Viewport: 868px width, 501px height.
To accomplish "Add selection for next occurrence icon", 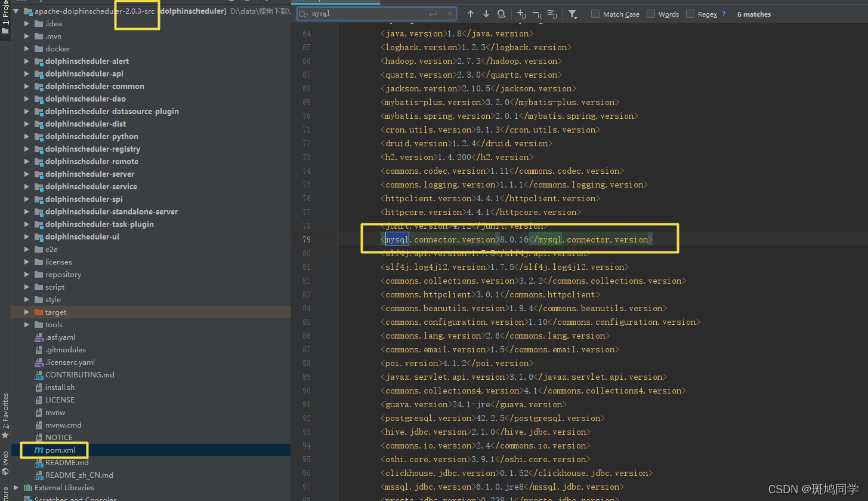I will (x=521, y=14).
